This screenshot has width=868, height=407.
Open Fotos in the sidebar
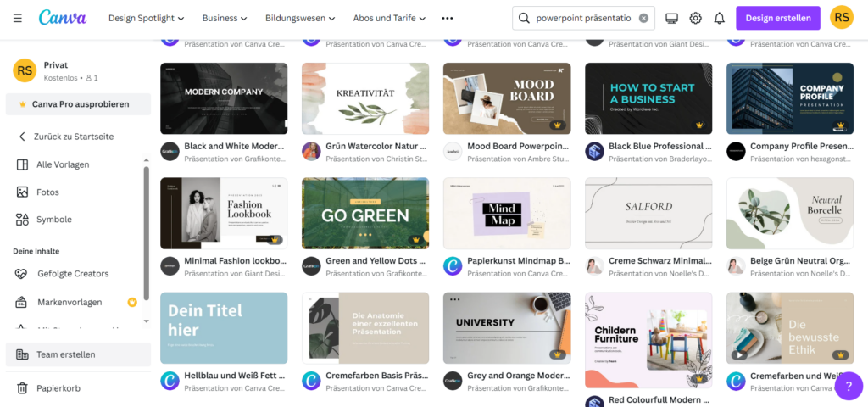point(47,192)
